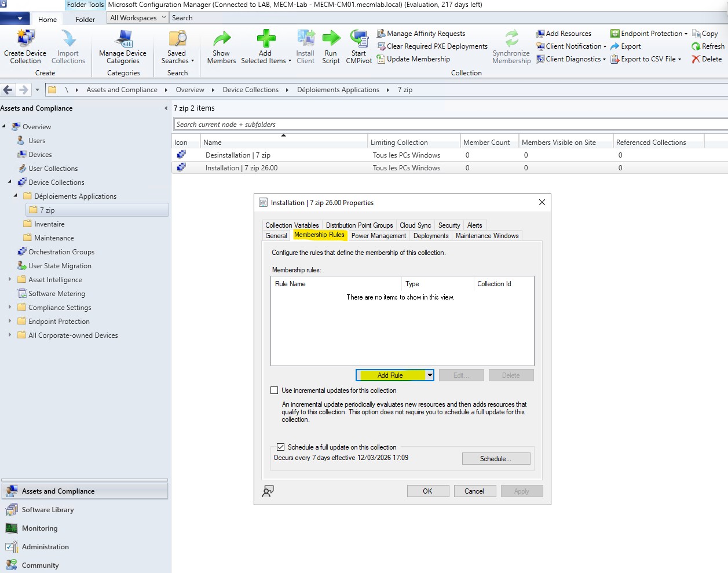Select the Show Members ribbon icon
Screen dimensions: 728x573
click(x=221, y=46)
